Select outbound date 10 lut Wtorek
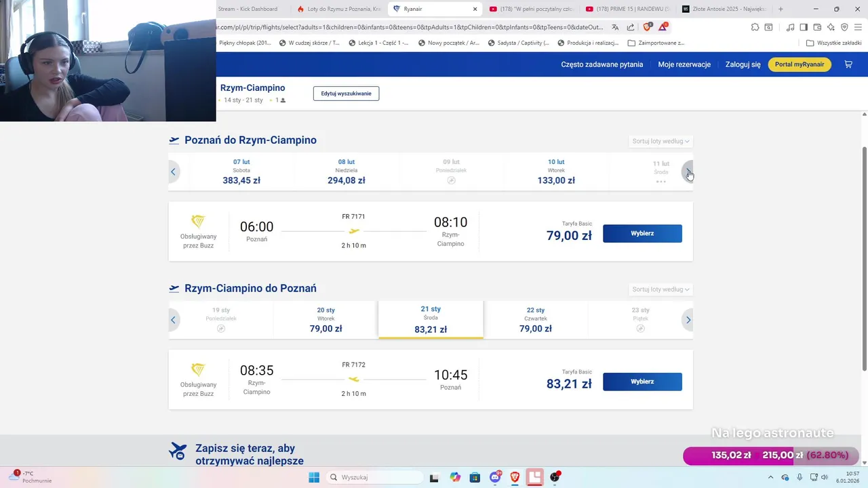 [x=556, y=171]
